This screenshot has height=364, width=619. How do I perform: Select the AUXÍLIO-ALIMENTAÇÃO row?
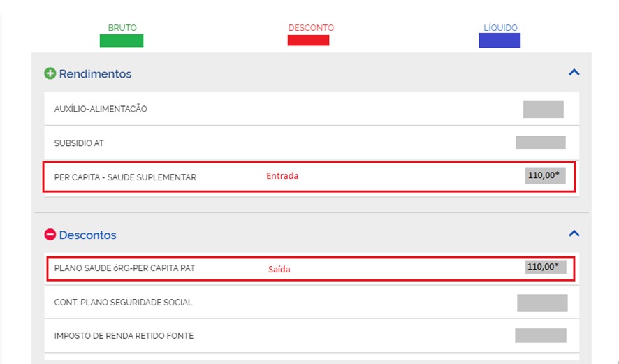[x=101, y=109]
